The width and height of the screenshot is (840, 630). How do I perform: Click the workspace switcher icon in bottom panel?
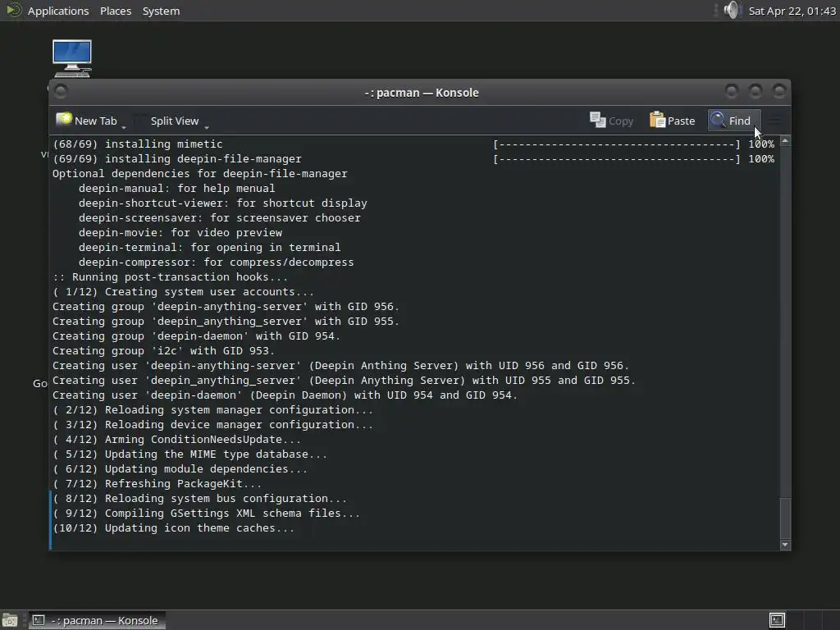pos(777,620)
